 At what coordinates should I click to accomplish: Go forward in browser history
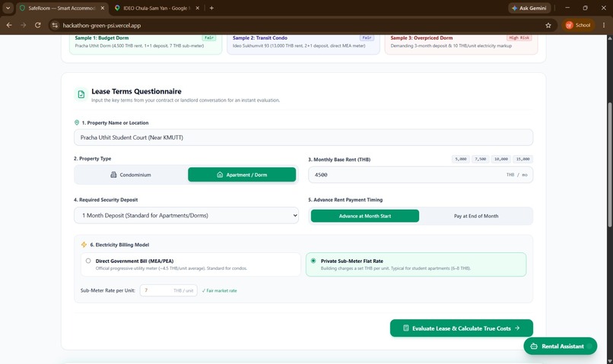24,25
